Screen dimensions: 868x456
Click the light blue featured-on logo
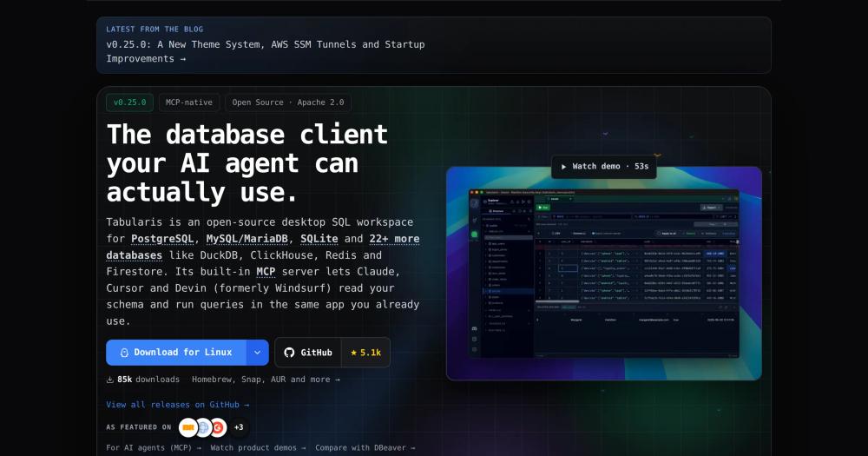[204, 427]
